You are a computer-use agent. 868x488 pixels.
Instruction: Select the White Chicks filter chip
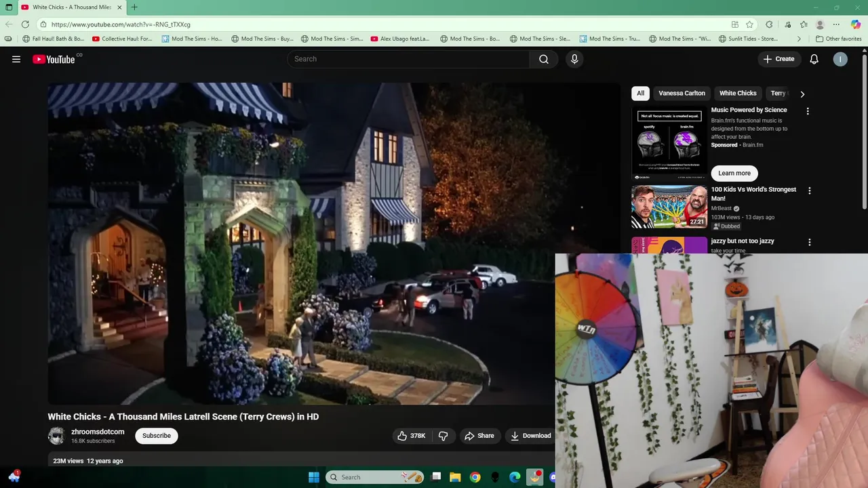click(x=738, y=94)
